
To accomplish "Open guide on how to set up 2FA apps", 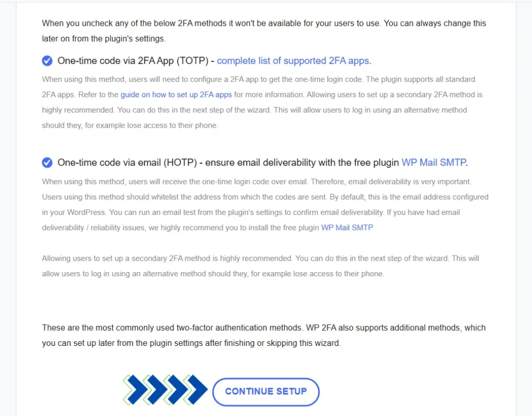I will pos(176,95).
